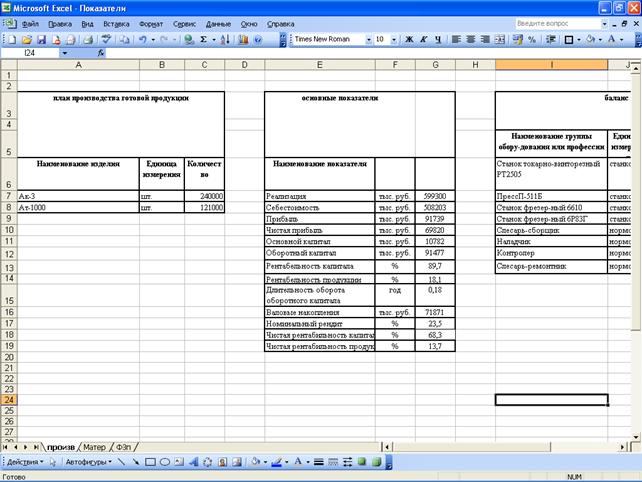Select the Arrow drawing tool
This screenshot has height=482, width=642.
point(136,462)
